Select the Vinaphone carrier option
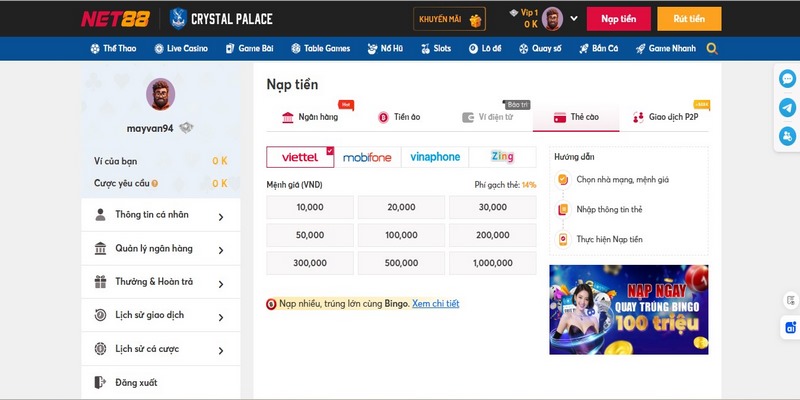This screenshot has height=400, width=800. point(435,157)
